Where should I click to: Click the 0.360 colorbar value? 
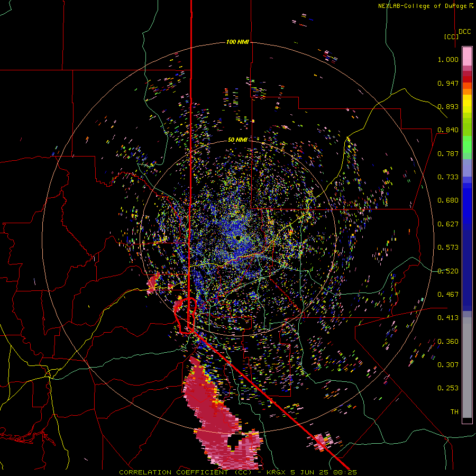[x=448, y=342]
